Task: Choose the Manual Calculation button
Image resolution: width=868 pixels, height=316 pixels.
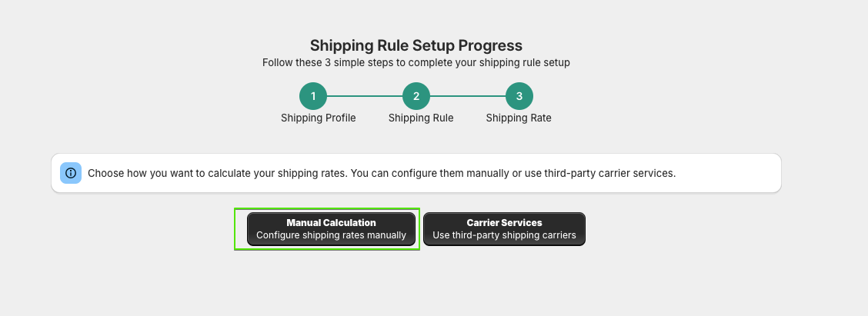Action: [331, 229]
